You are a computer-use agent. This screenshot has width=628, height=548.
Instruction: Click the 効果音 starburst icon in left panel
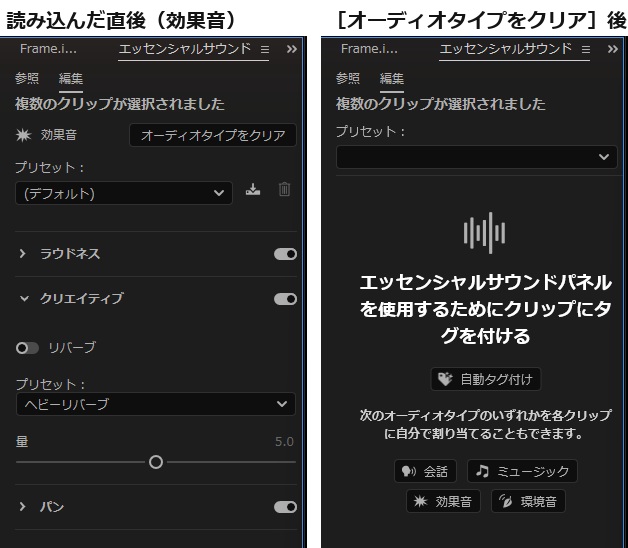23,135
